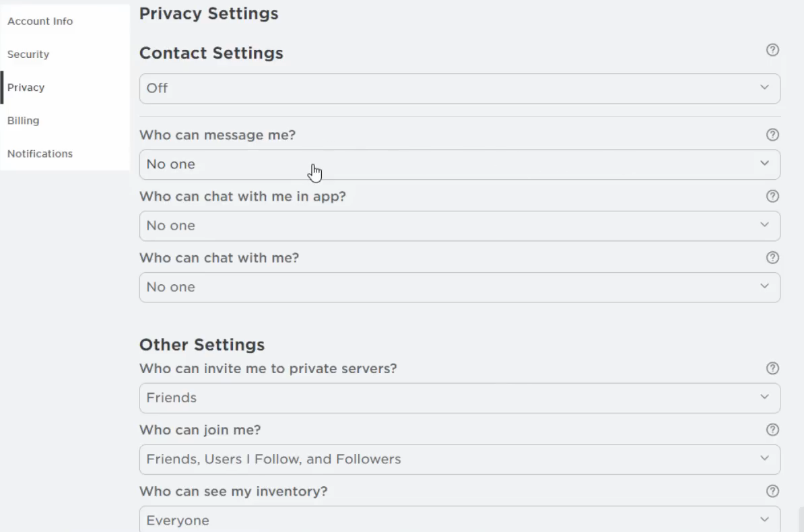Open the Billing settings tab
The height and width of the screenshot is (532, 804).
[23, 121]
